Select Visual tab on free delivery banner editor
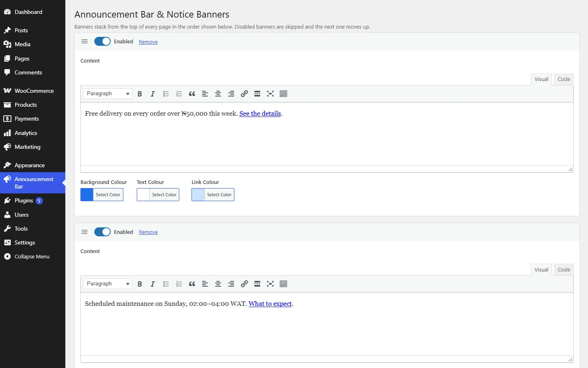The width and height of the screenshot is (588, 368). 541,79
